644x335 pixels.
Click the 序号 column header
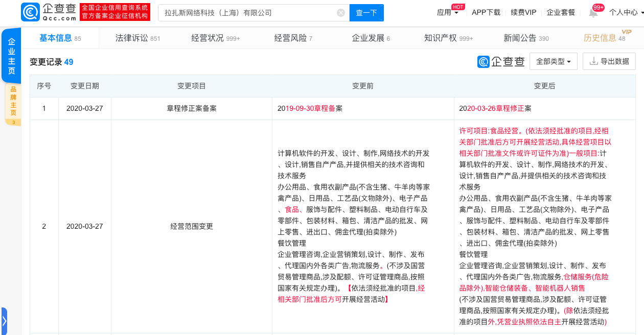(x=44, y=86)
